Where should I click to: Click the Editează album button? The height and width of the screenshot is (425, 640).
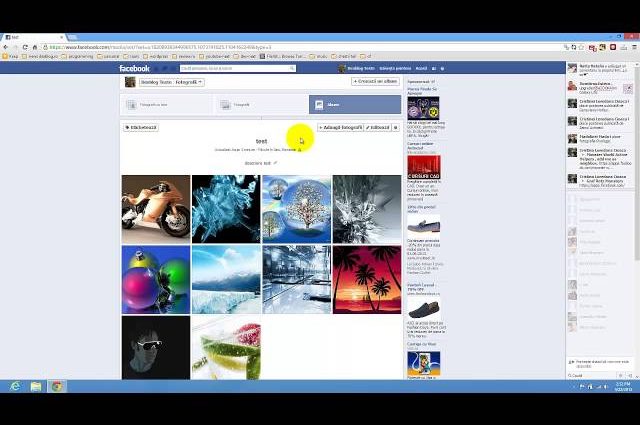pos(378,128)
